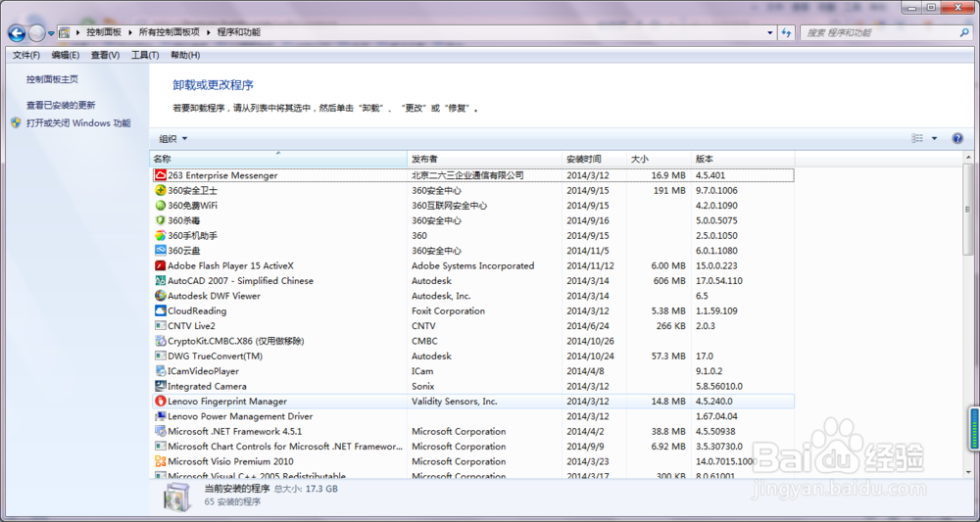Click the change view icon in toolbar

[917, 139]
